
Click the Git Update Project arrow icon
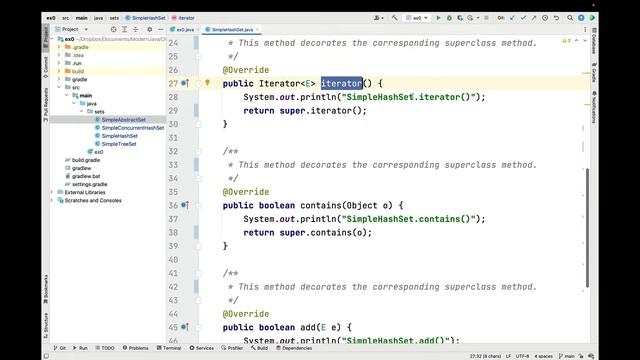(x=512, y=18)
